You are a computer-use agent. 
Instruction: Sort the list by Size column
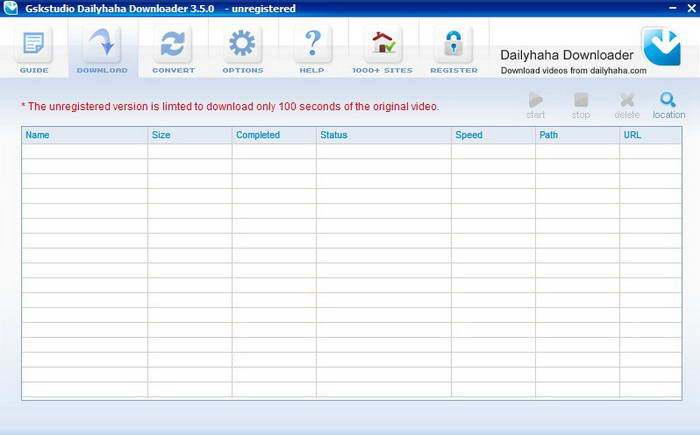(190, 135)
